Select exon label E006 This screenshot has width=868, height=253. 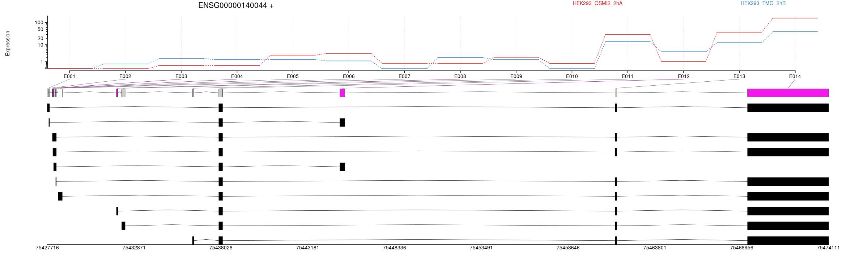point(349,76)
